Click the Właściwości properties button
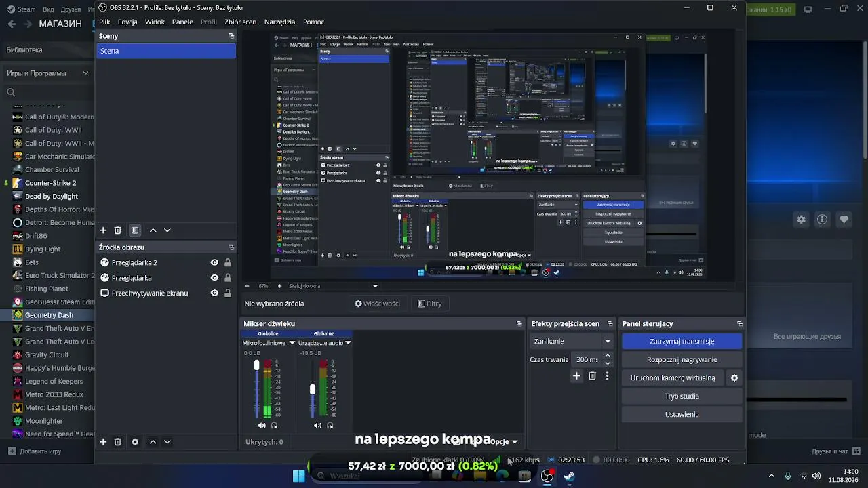868x488 pixels. pos(378,304)
